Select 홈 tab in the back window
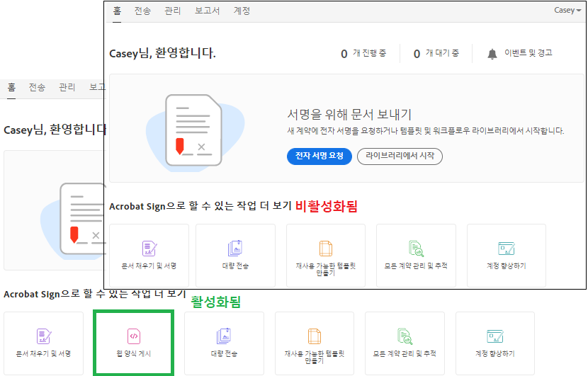 [x=11, y=87]
